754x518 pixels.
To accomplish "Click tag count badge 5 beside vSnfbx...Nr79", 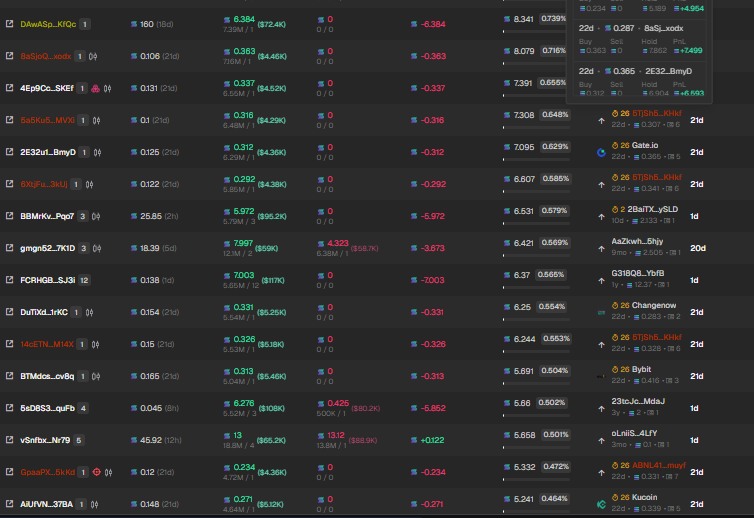I will point(78,440).
